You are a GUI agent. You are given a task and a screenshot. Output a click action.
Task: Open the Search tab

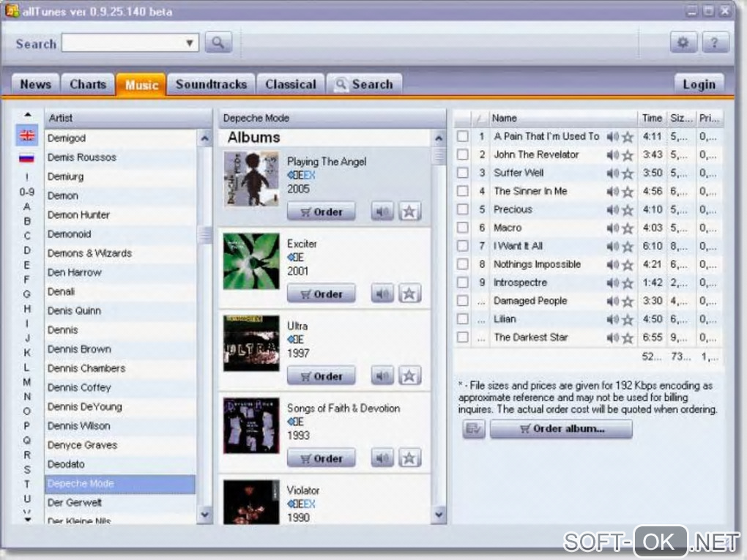pos(365,84)
